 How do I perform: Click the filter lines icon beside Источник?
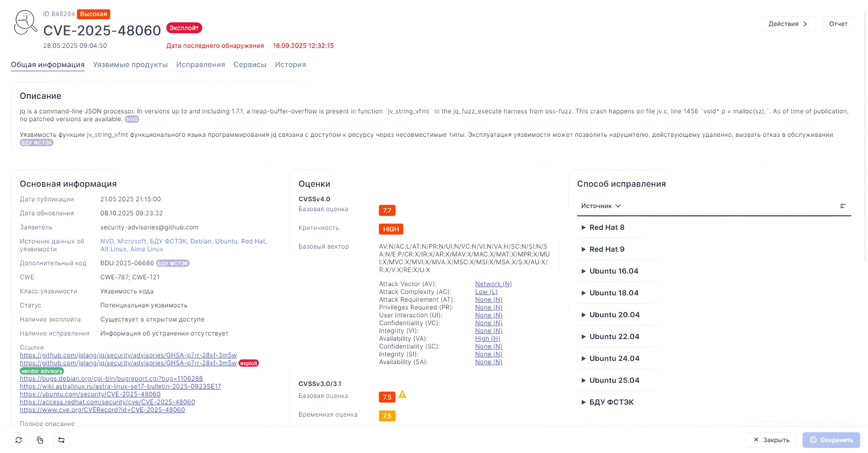[843, 206]
